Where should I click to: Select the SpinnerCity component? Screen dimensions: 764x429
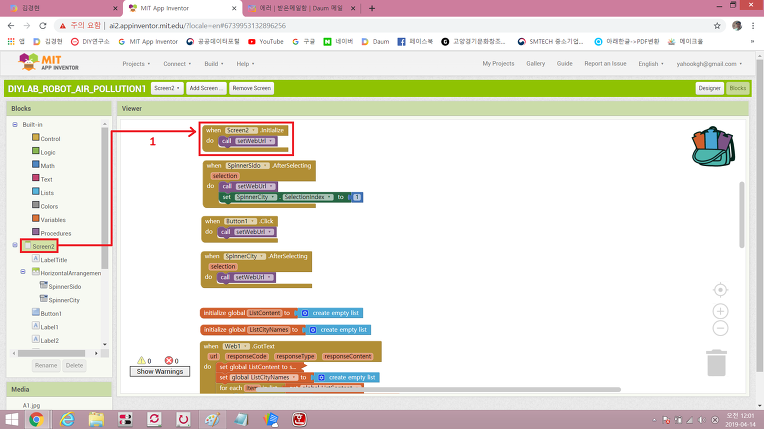click(60, 300)
